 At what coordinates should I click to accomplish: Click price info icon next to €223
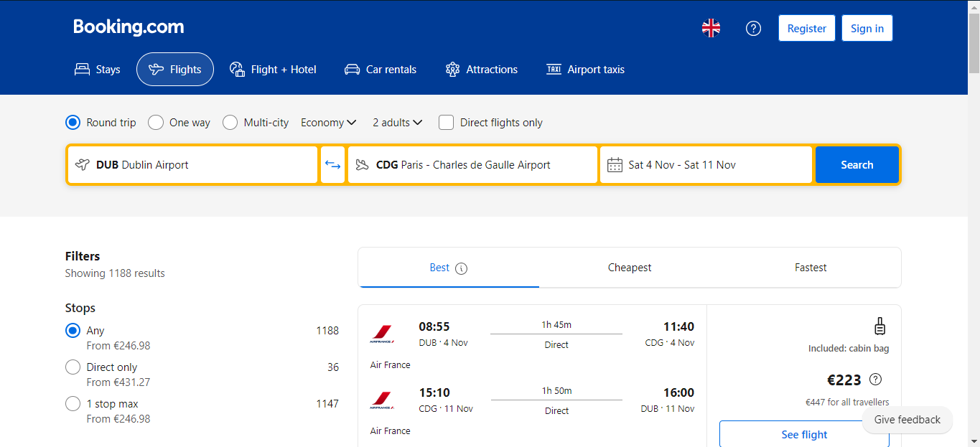(875, 380)
